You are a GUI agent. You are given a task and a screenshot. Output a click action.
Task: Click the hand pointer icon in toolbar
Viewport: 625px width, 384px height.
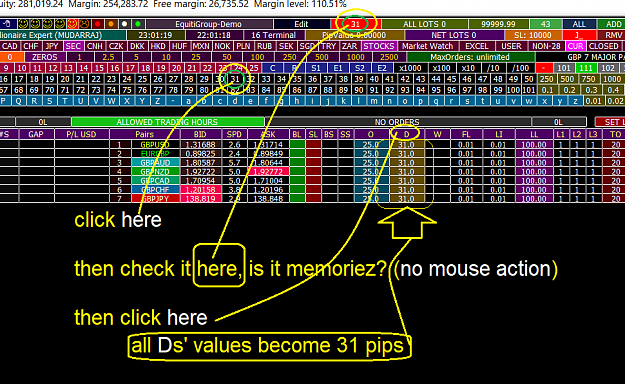click(7, 24)
